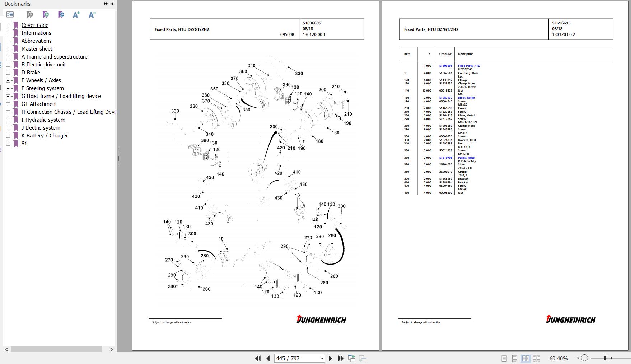The height and width of the screenshot is (364, 631).
Task: Go to the last page
Action: (x=341, y=358)
